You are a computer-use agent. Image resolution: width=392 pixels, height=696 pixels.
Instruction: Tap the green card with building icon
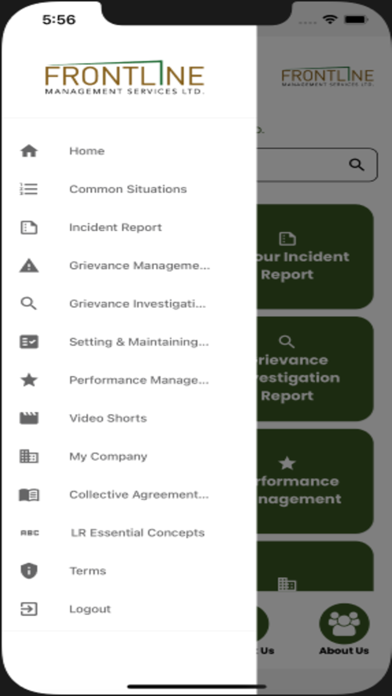315,566
